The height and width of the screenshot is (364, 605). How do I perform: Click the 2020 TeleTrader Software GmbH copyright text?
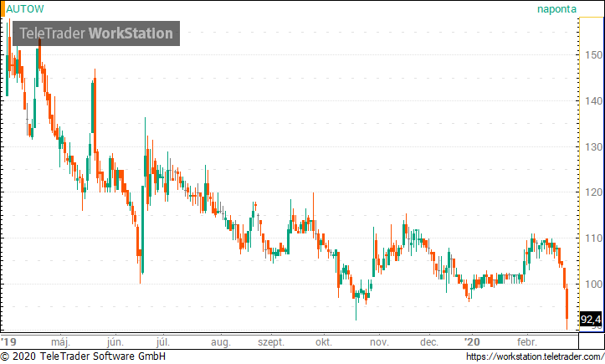coord(83,356)
